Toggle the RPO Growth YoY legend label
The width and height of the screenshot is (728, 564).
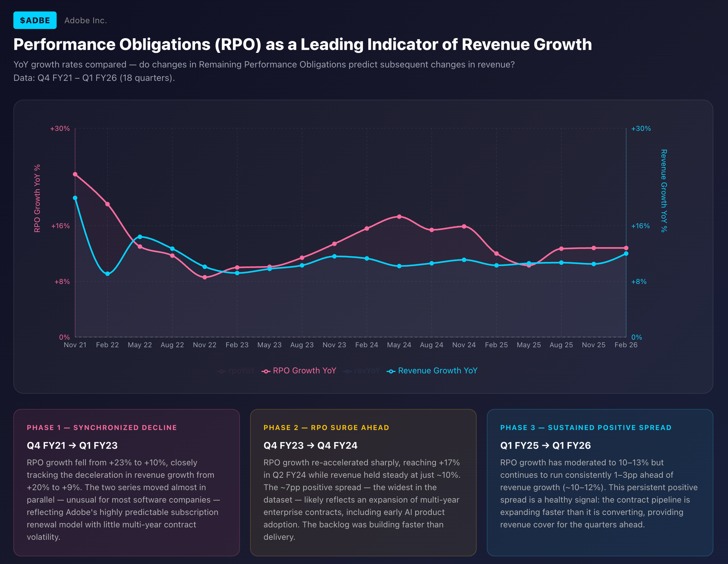tap(304, 371)
